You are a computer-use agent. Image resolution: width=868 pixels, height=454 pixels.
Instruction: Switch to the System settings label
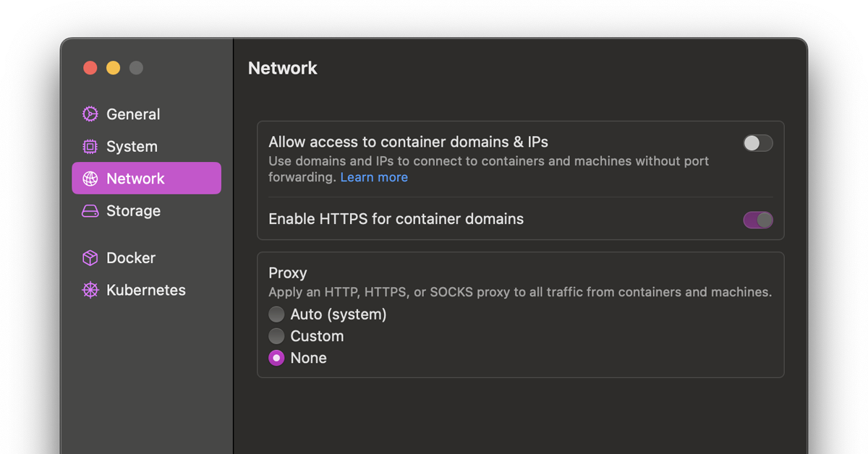point(132,147)
